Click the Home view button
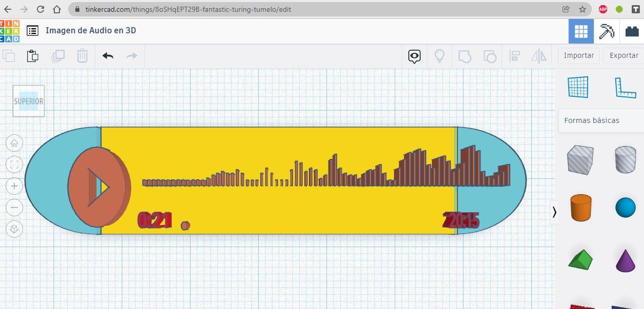644x309 pixels. pos(14,143)
